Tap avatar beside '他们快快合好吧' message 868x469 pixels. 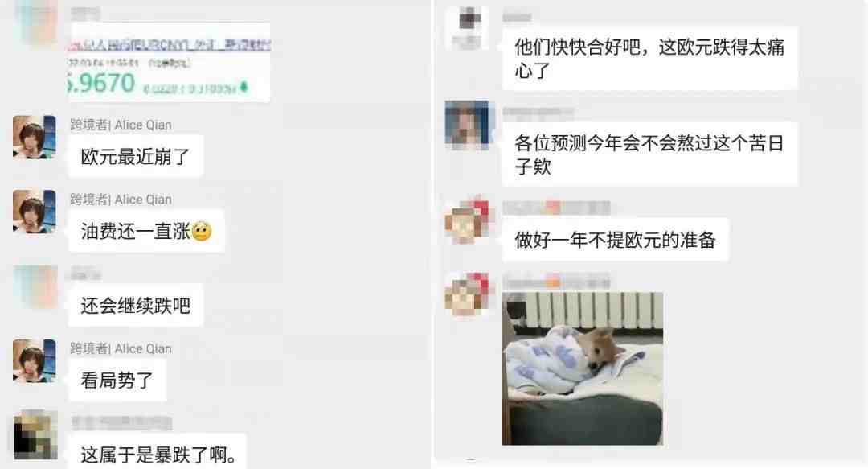pyautogui.click(x=467, y=27)
